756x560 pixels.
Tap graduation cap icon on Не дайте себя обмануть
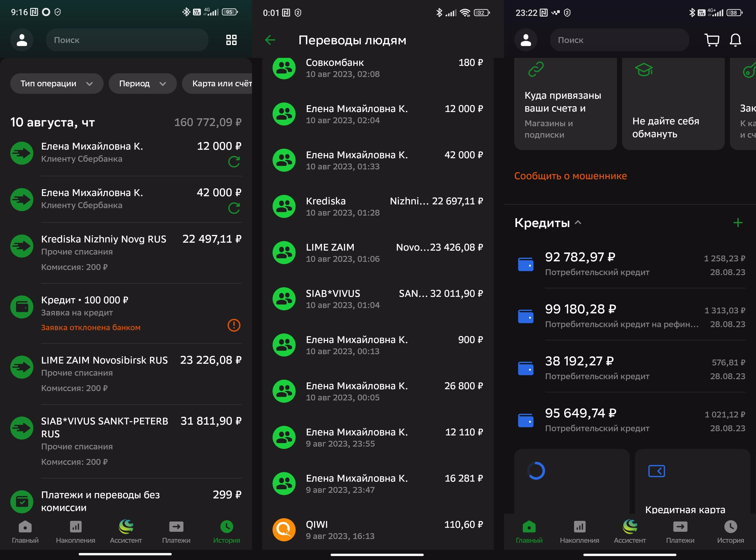644,70
